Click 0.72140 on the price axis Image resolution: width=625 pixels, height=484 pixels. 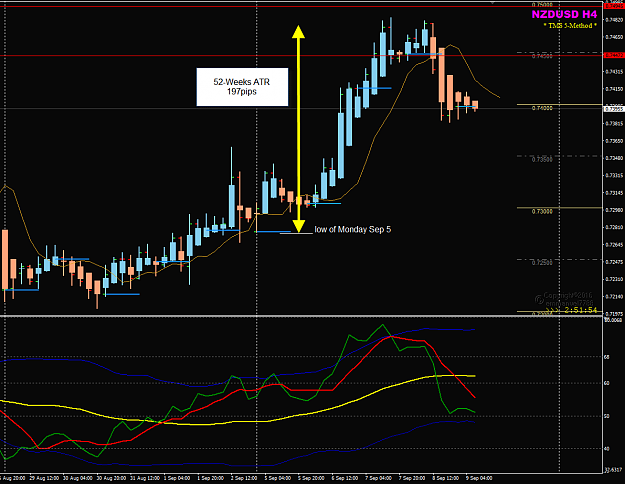(614, 297)
